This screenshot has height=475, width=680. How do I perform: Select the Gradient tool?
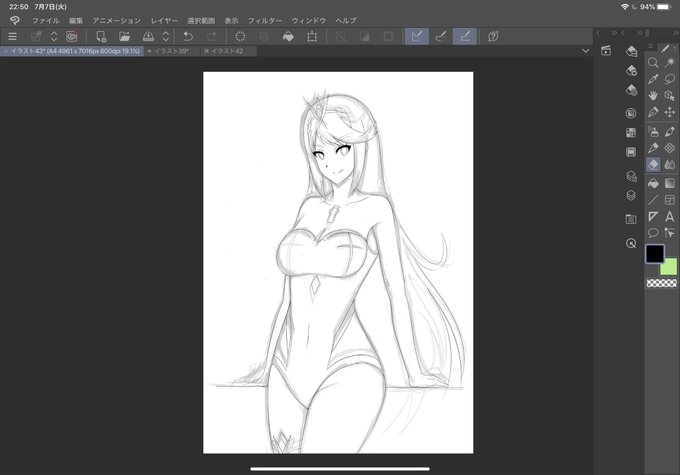pos(670,183)
